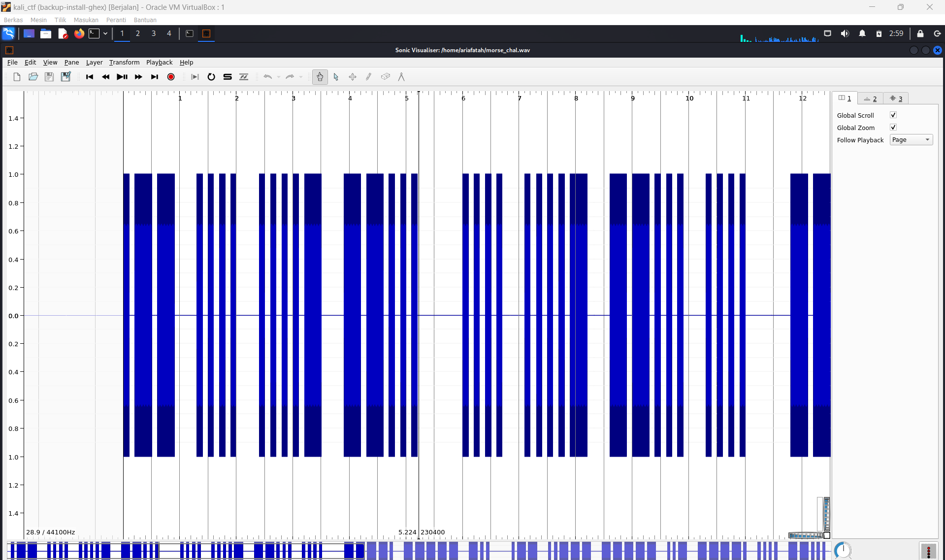
Task: Open the Kali applications menu icon
Action: coord(8,33)
